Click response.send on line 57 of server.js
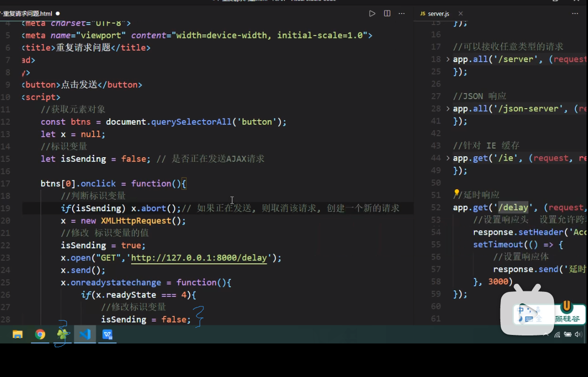The width and height of the screenshot is (588, 377). tap(525, 269)
